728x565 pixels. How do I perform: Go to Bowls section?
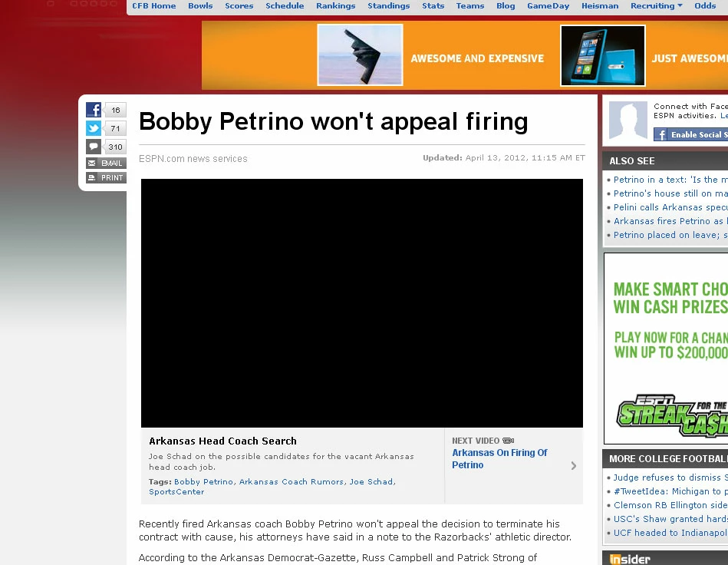click(200, 5)
